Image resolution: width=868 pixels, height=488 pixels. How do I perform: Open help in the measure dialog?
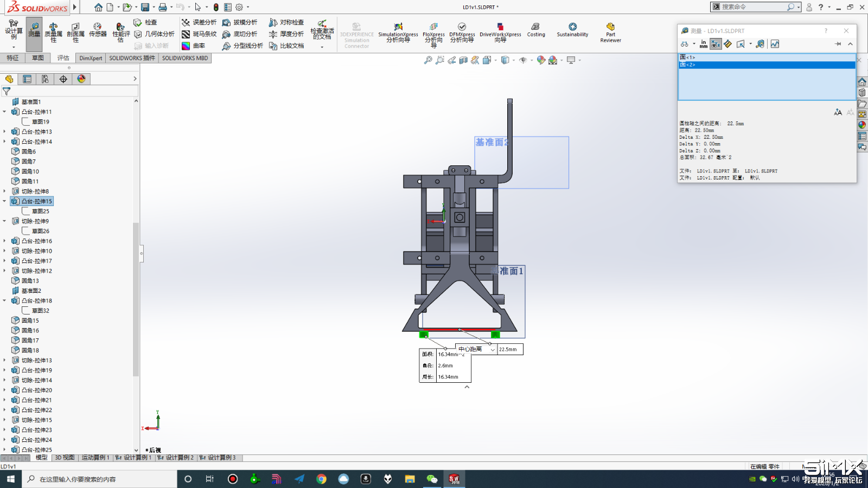[826, 31]
